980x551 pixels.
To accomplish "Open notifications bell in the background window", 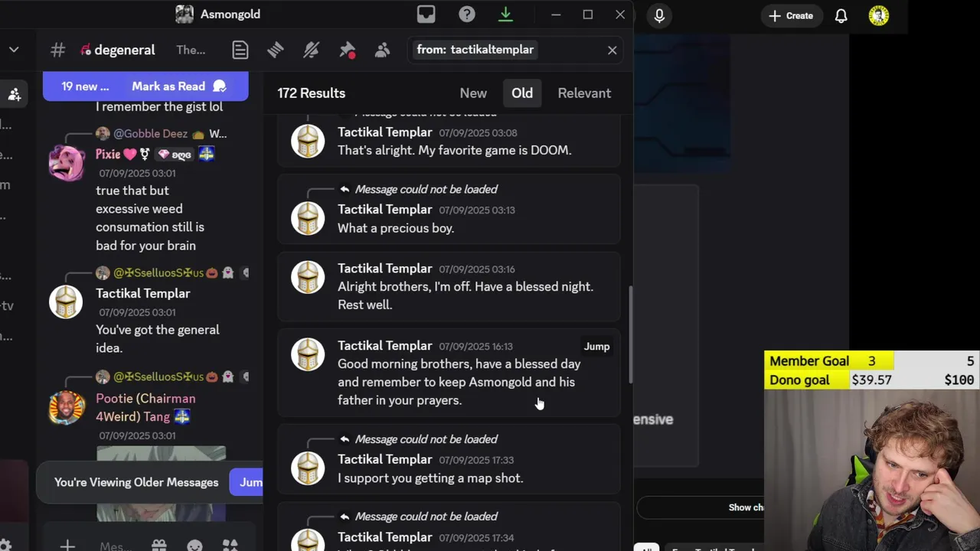I will pyautogui.click(x=841, y=15).
